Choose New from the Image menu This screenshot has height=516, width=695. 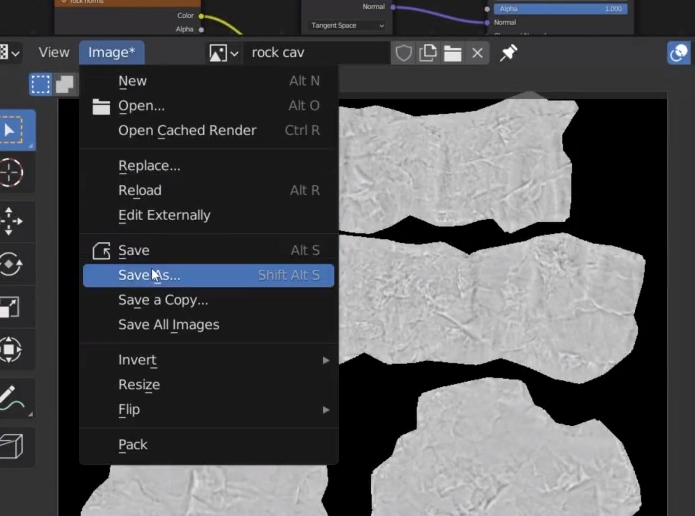click(208, 81)
